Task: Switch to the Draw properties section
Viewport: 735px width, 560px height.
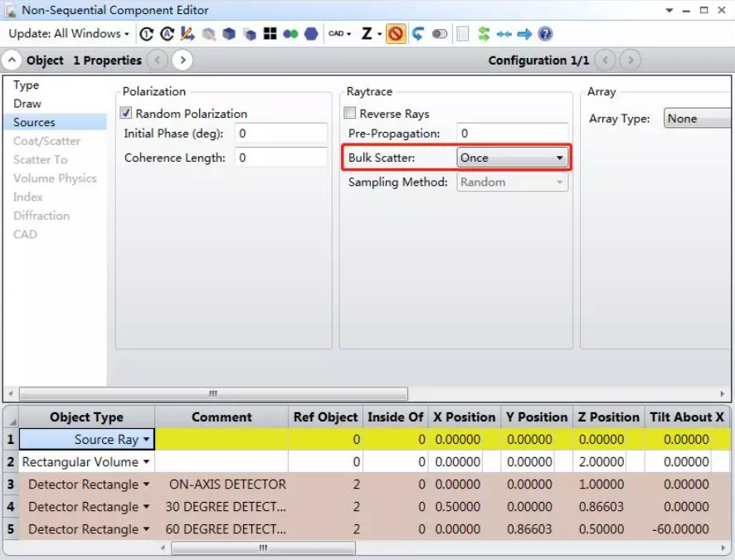Action: click(x=27, y=104)
